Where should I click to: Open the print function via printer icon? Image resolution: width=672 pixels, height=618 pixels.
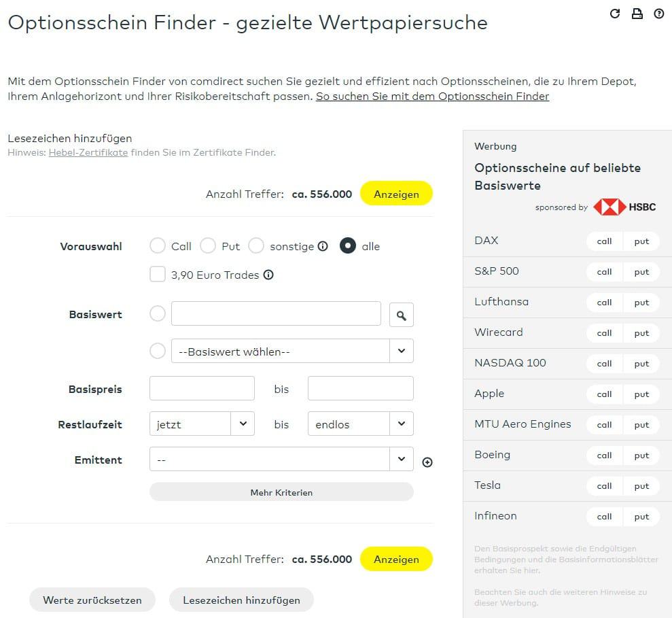pos(637,13)
